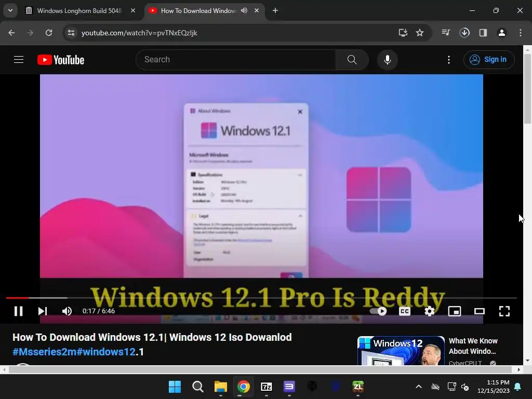The image size is (532, 399).
Task: Open YouTube settings three-dot menu
Action: click(x=448, y=60)
